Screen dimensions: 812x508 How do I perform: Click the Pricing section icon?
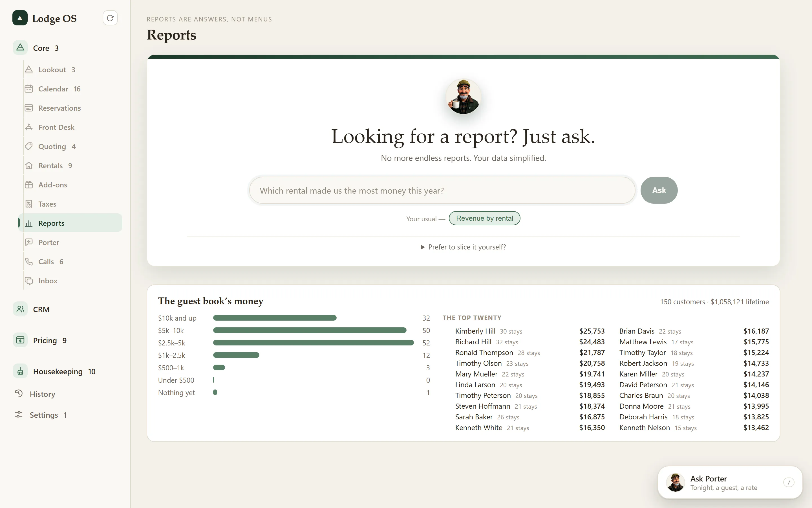(20, 340)
